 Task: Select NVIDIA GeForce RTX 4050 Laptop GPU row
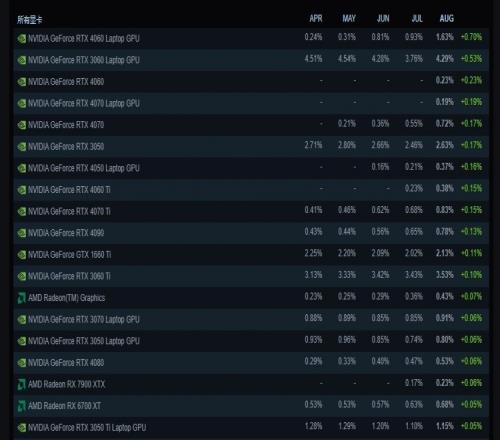point(251,168)
